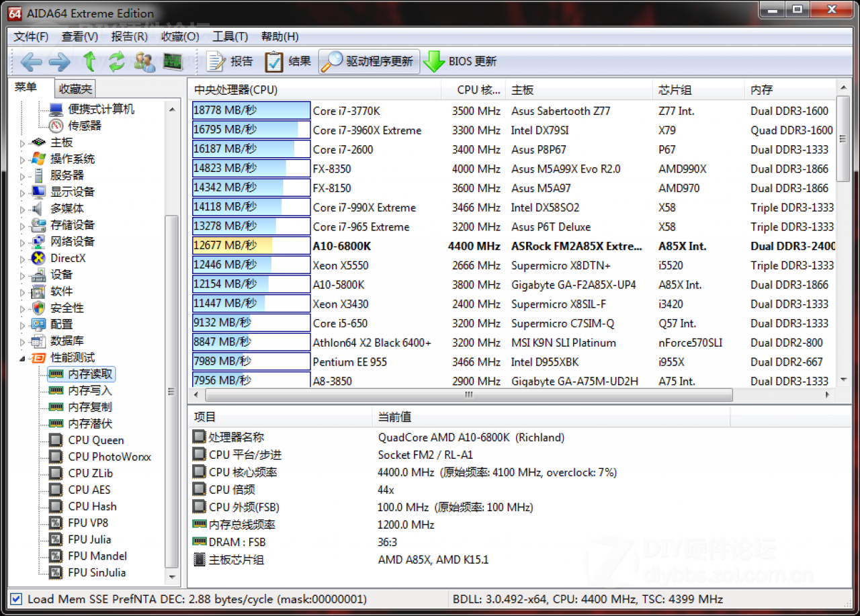Select the 18778 MB/秒 Core i7-3770K bar
The width and height of the screenshot is (860, 616).
tap(251, 110)
